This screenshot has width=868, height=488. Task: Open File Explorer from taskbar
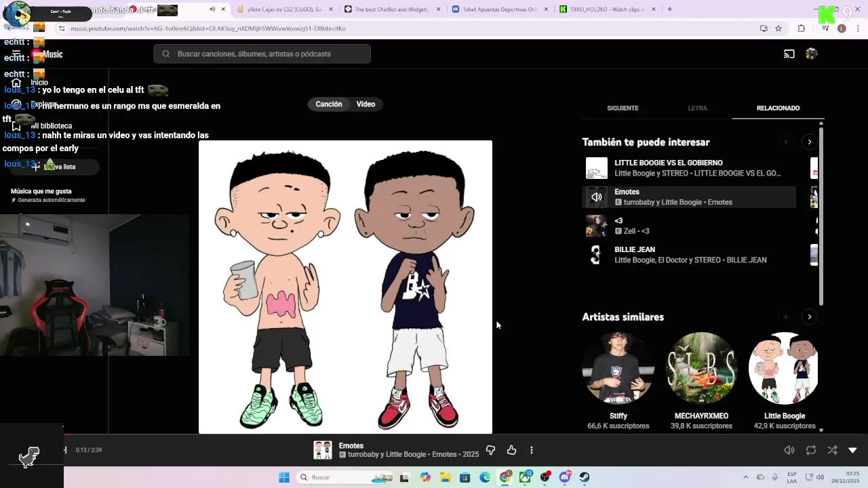coord(445,477)
